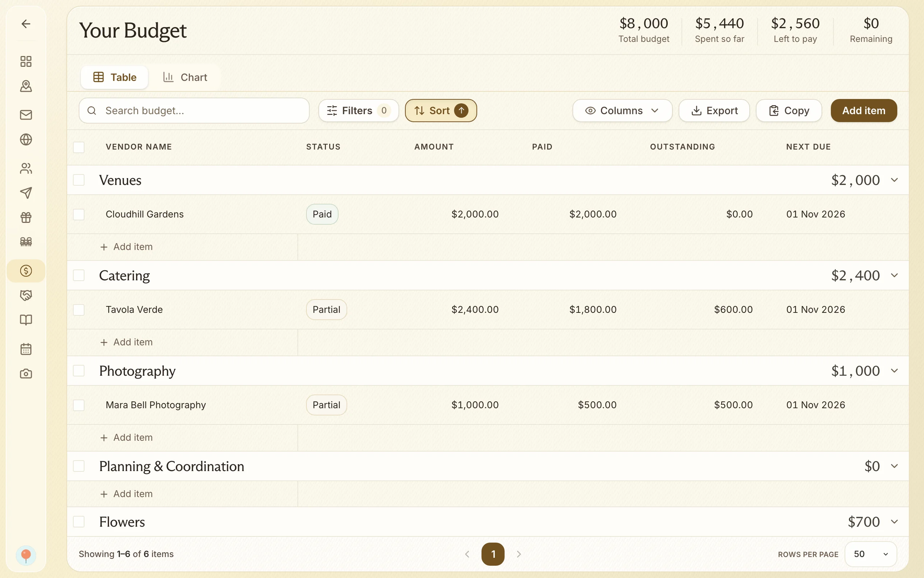Collapse the Photography category chevron

click(894, 371)
